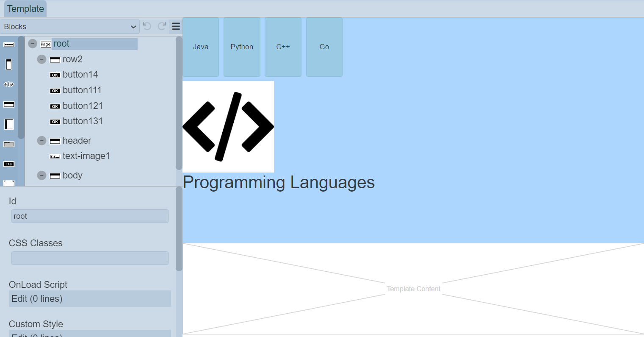Collapse the body tree node
644x337 pixels.
[41, 175]
